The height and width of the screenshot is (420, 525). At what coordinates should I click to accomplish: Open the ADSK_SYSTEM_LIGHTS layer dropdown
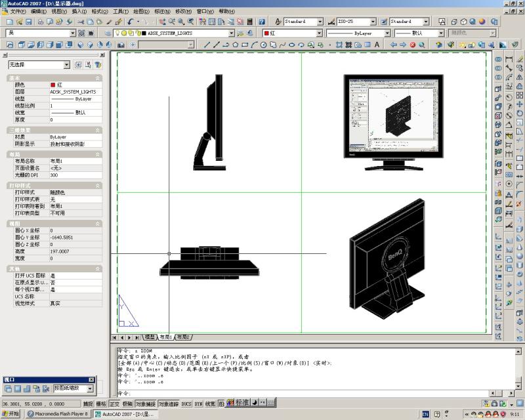point(232,33)
